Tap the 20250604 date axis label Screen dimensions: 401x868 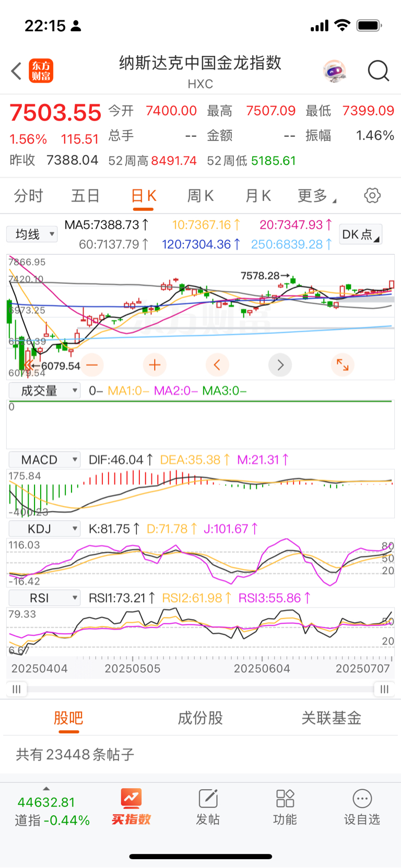click(262, 669)
